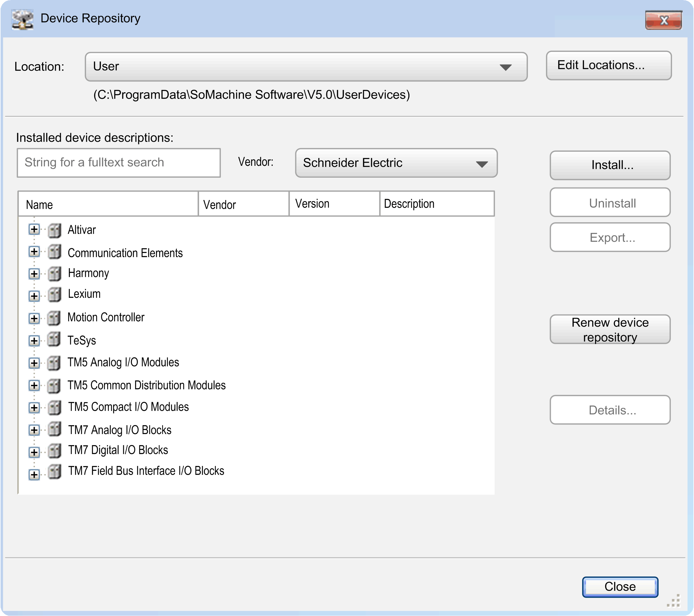Image resolution: width=694 pixels, height=616 pixels.
Task: Click the TM5 Compact I/O Modules icon
Action: point(54,408)
